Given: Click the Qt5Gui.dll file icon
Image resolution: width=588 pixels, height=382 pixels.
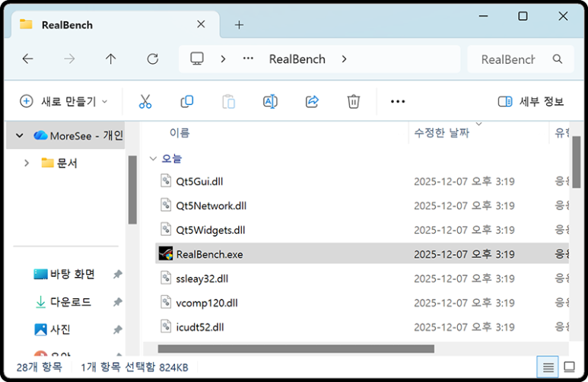Looking at the screenshot, I should tap(166, 180).
